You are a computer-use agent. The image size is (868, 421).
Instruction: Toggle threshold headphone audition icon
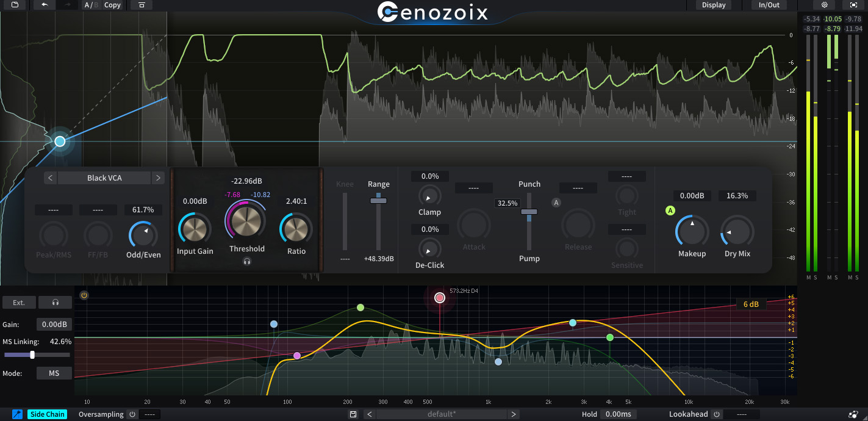click(x=247, y=261)
